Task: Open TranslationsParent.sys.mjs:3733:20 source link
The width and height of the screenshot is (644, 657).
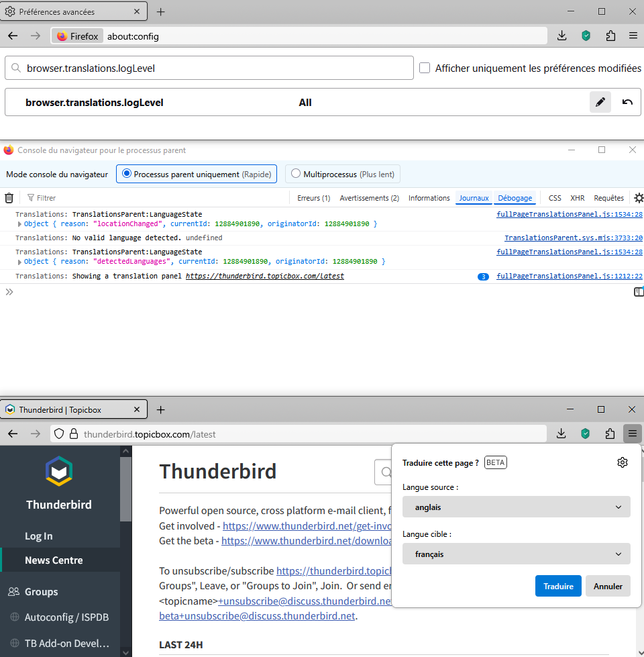Action: tap(574, 238)
